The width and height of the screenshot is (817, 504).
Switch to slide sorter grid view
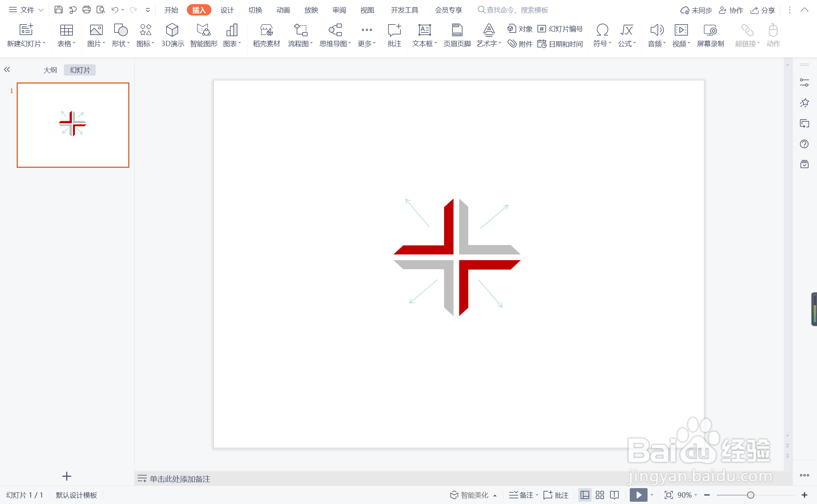pos(600,495)
